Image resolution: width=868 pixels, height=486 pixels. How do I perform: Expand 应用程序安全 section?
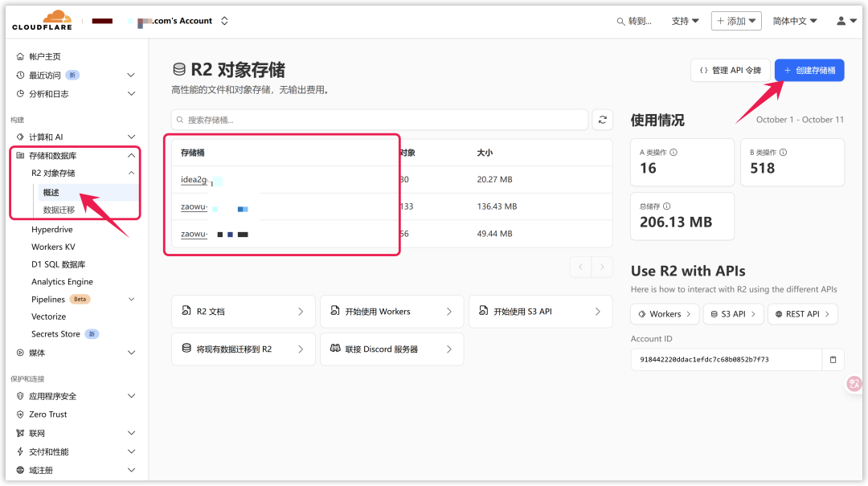(x=131, y=396)
